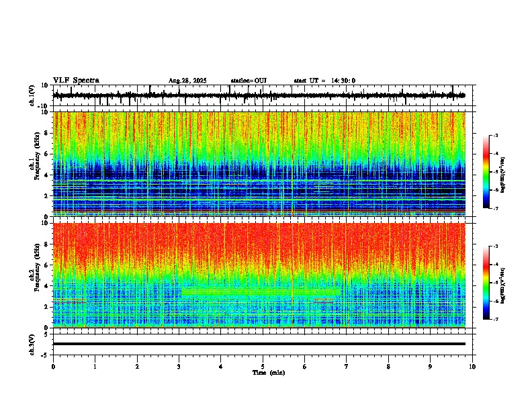Click the "-3" tick on ch.1 colorbar
This screenshot has width=532, height=411.
point(495,135)
